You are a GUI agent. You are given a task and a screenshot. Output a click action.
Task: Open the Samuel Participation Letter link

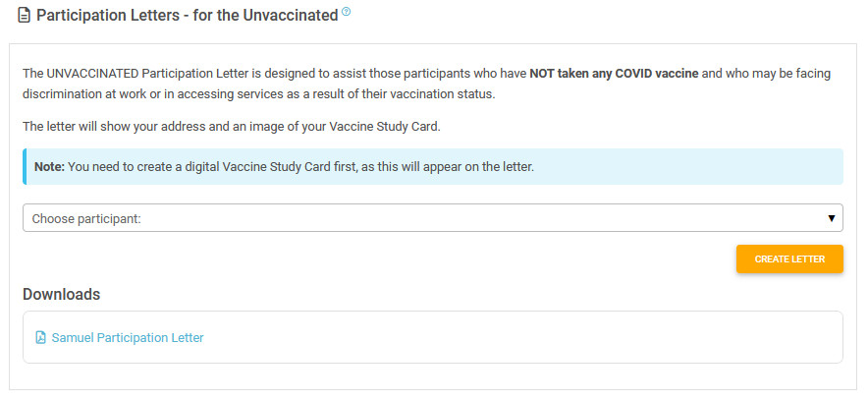point(128,337)
